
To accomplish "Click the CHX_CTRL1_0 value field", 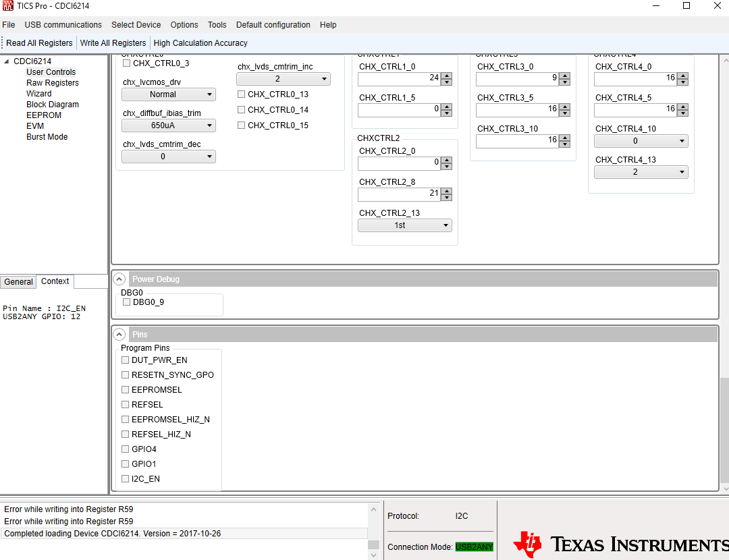I will point(400,79).
